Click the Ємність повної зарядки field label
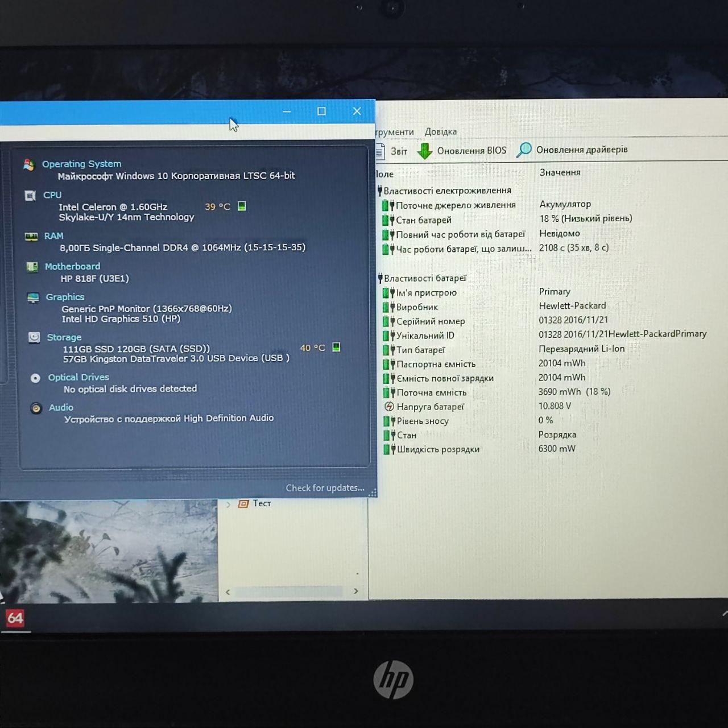Screen dimensions: 728x728 pyautogui.click(x=445, y=378)
